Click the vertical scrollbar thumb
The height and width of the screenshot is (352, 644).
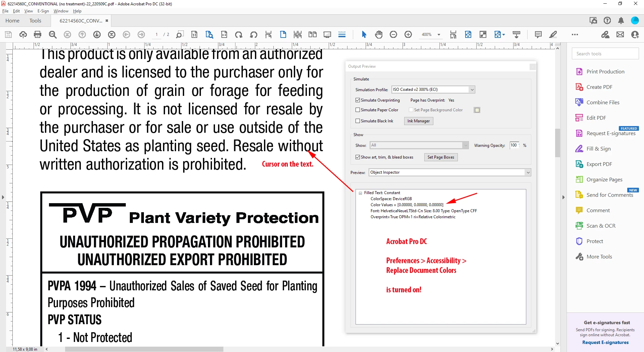click(557, 143)
